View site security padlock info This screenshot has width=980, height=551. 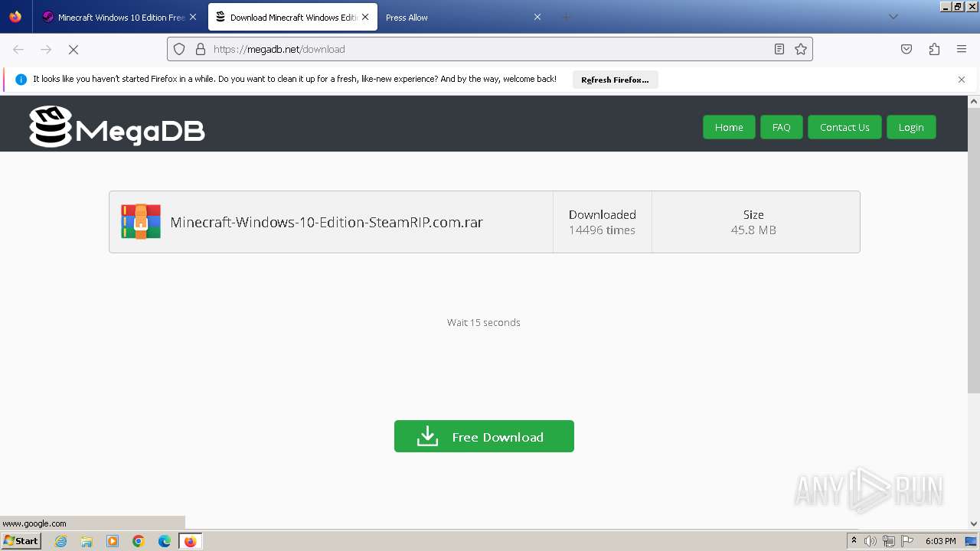tap(201, 49)
